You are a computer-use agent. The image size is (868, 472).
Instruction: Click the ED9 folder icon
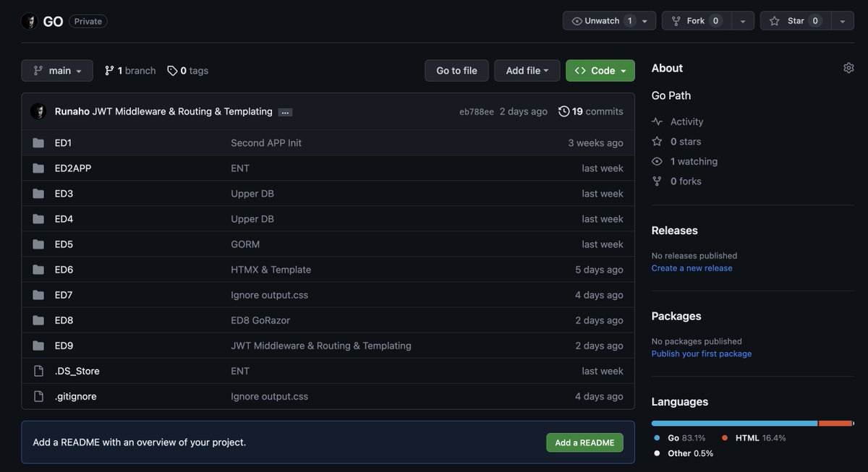(x=38, y=346)
